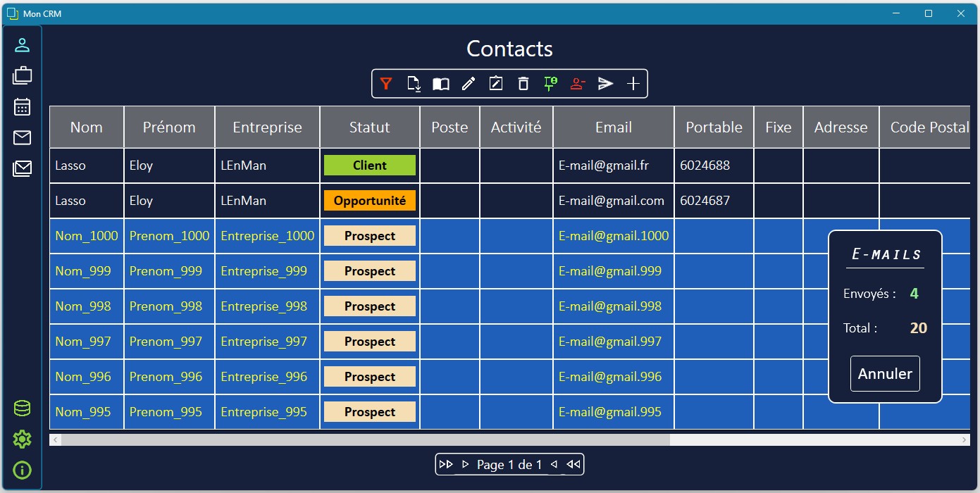
Task: Select the Nom_1000 contact row
Action: pos(87,236)
